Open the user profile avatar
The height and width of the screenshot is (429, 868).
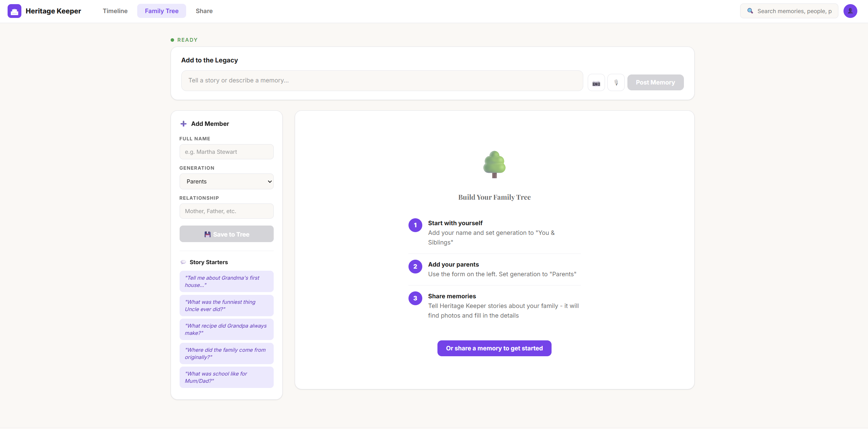(x=850, y=11)
